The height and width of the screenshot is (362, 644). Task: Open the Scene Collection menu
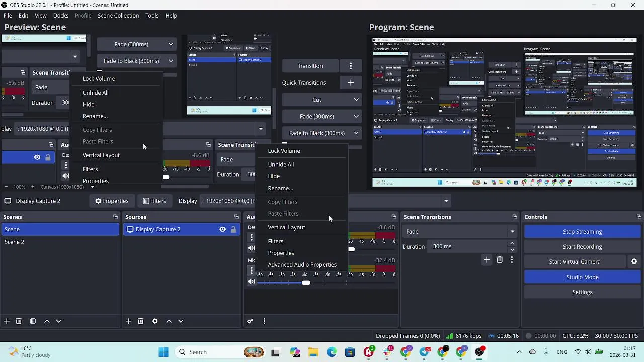pos(118,16)
